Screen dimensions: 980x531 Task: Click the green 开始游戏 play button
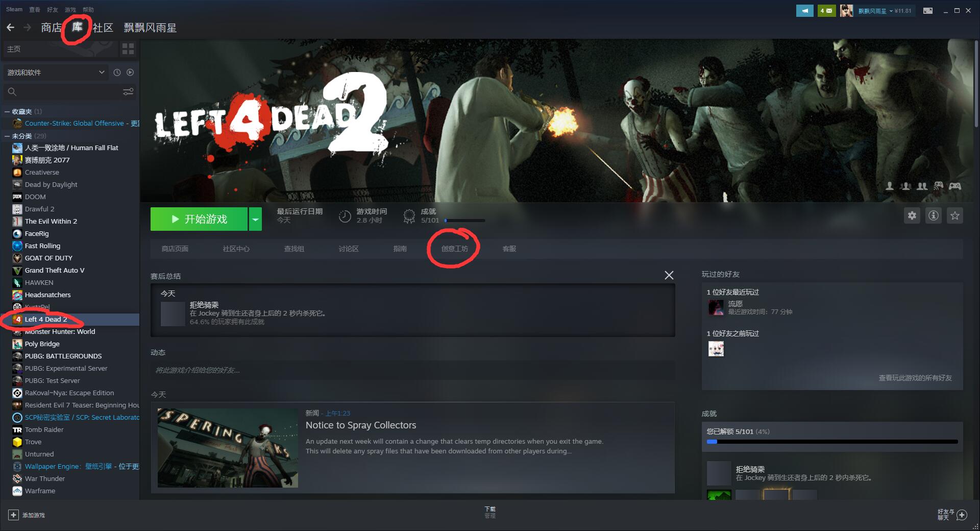[199, 219]
